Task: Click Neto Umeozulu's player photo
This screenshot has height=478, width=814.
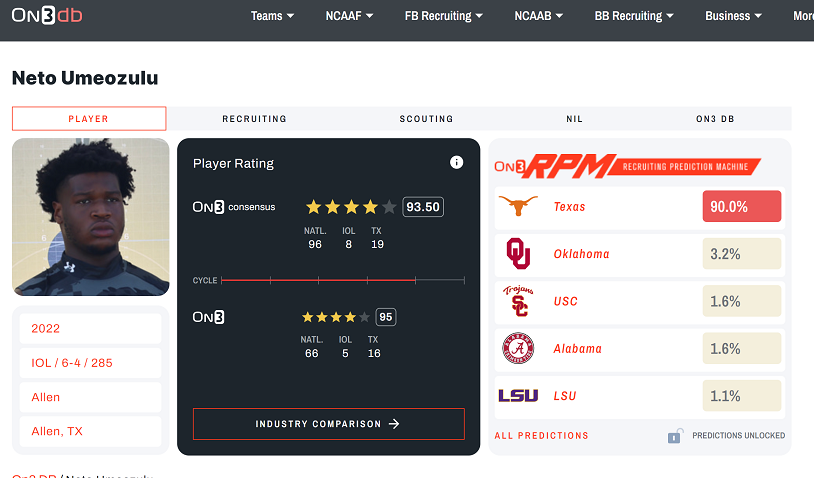Action: (91, 217)
